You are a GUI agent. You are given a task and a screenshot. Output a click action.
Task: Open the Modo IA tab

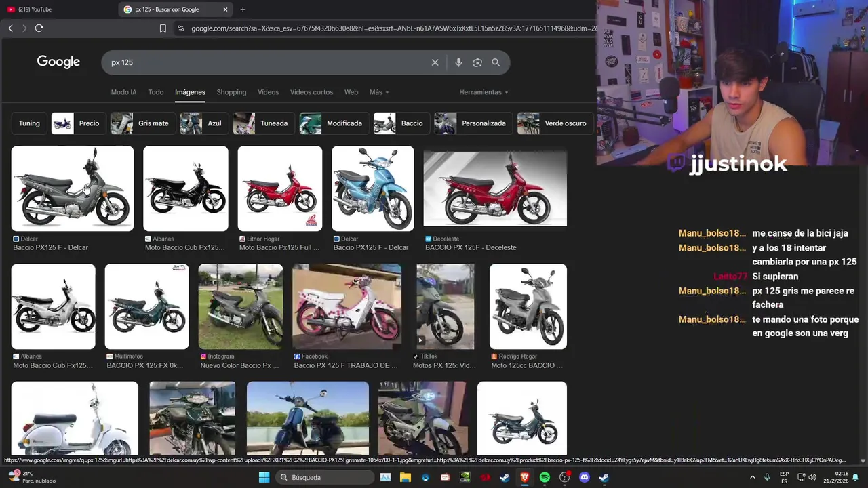coord(123,92)
